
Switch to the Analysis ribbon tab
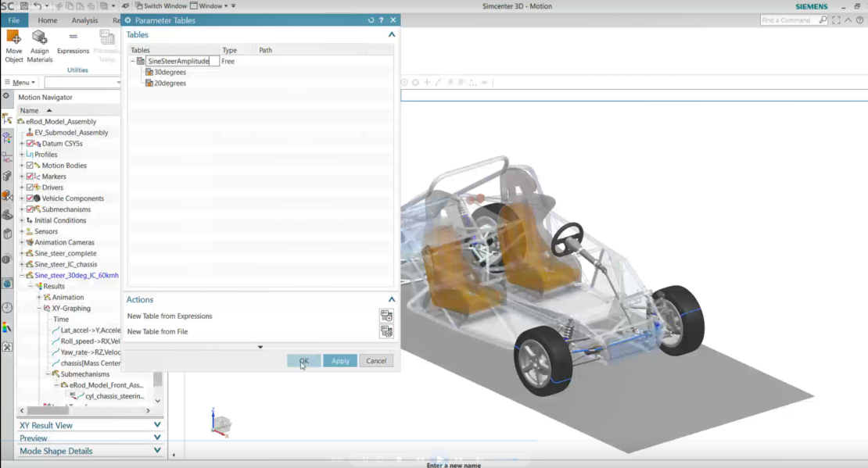(x=84, y=20)
